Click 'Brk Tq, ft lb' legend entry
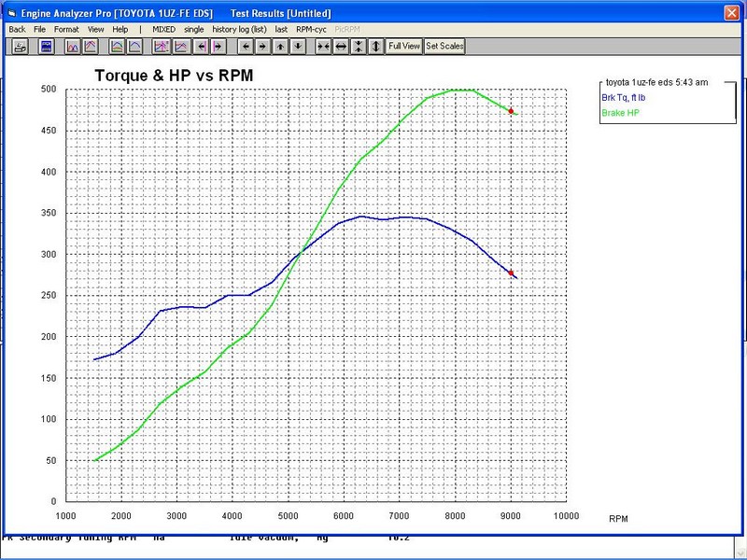Viewport: 747px width, 560px height. click(x=624, y=98)
